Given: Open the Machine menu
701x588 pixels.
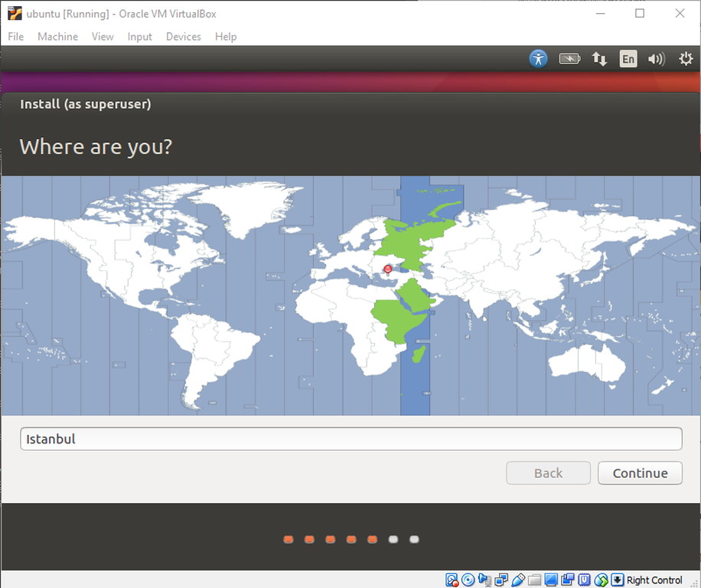Looking at the screenshot, I should [x=57, y=37].
